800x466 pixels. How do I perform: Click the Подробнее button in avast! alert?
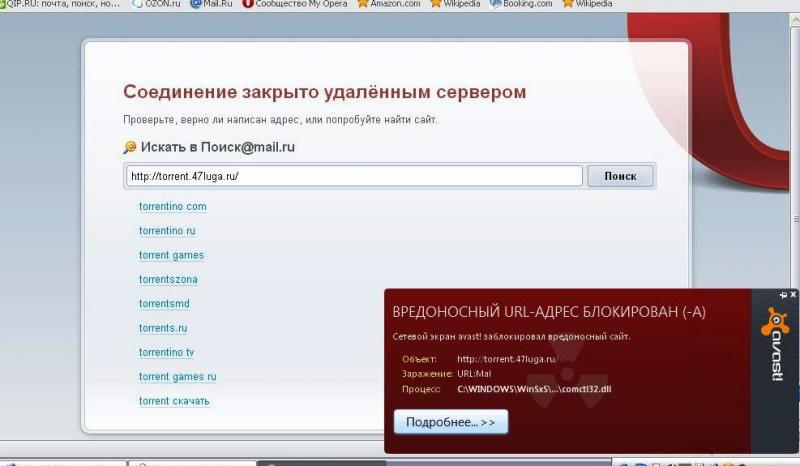[x=450, y=422]
